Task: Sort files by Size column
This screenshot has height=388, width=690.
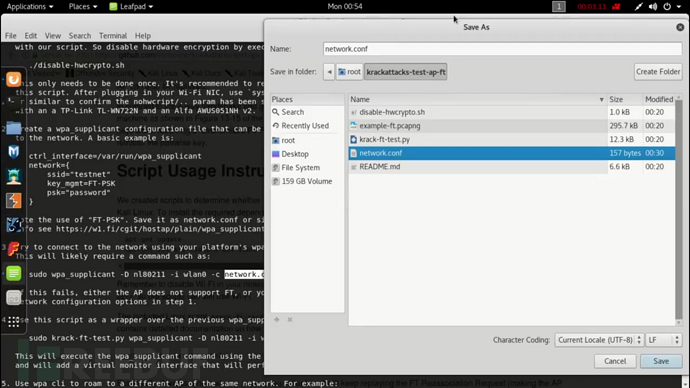Action: [x=624, y=99]
